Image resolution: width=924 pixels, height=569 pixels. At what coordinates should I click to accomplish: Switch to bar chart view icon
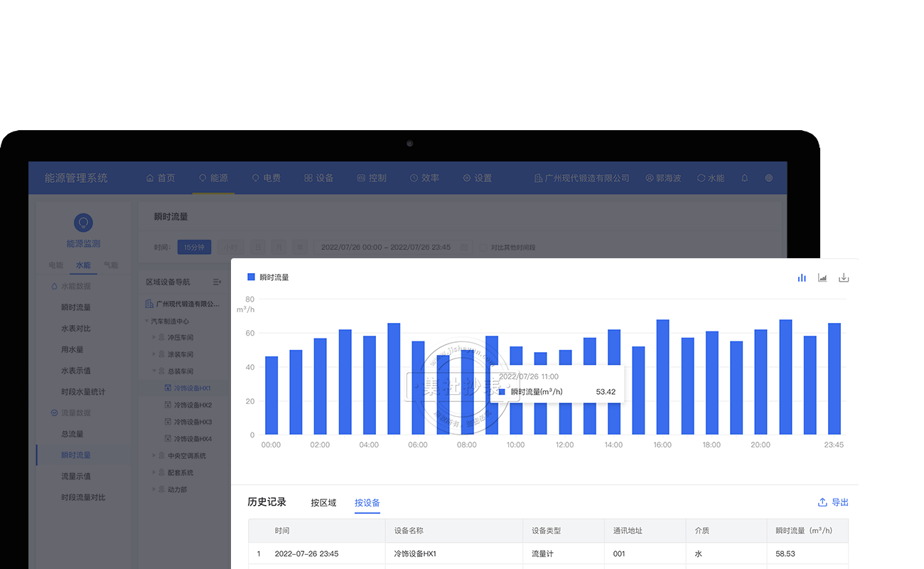[802, 277]
